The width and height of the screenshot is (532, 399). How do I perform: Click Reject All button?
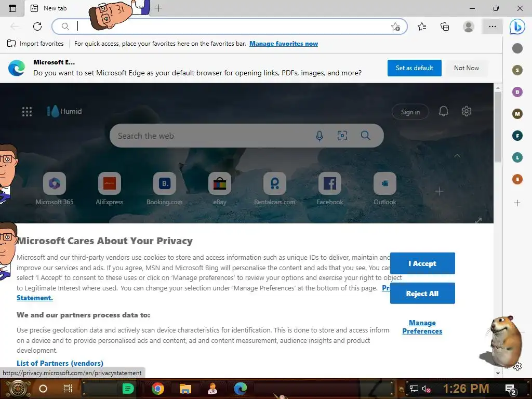422,294
